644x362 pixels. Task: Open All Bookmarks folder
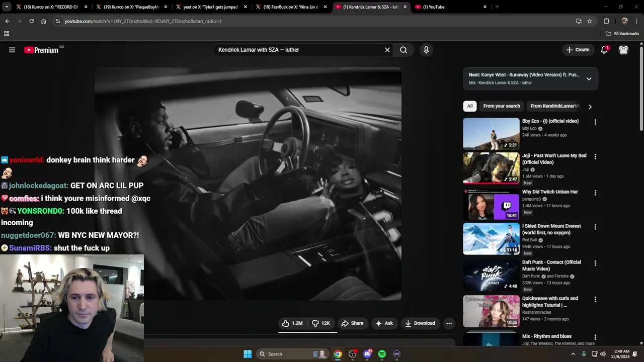pos(622,34)
